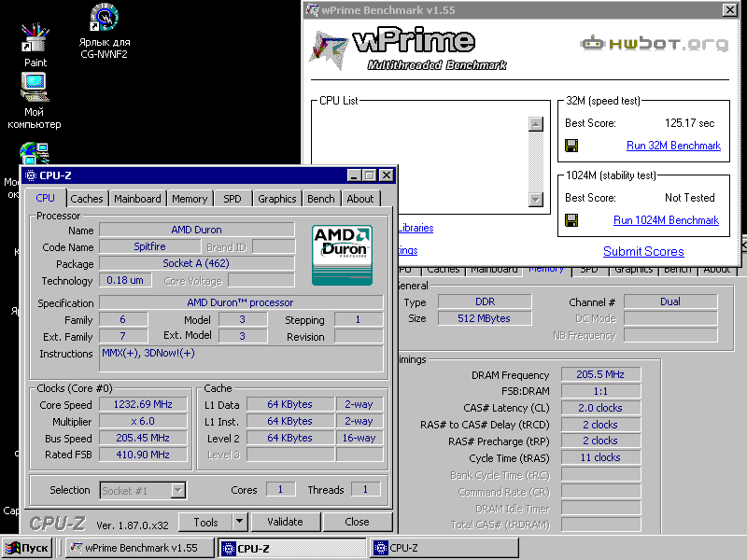Click the Instructions field MMX(+), 3DNow!(+)

click(x=241, y=358)
